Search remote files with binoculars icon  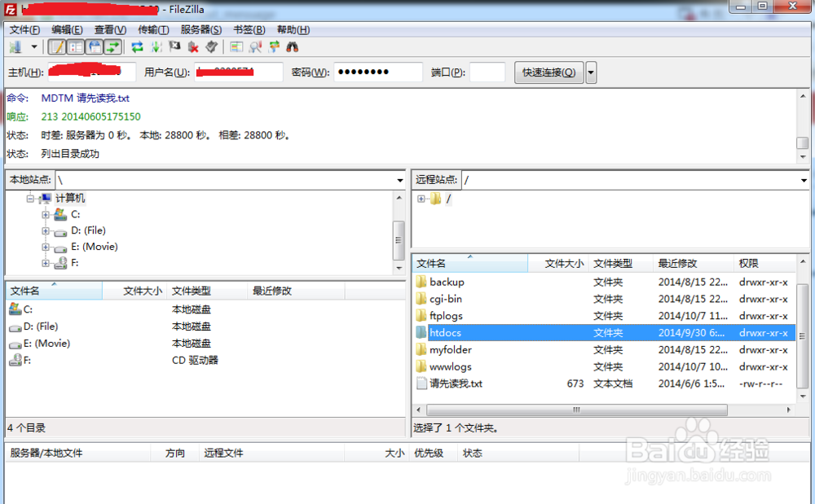pyautogui.click(x=293, y=47)
